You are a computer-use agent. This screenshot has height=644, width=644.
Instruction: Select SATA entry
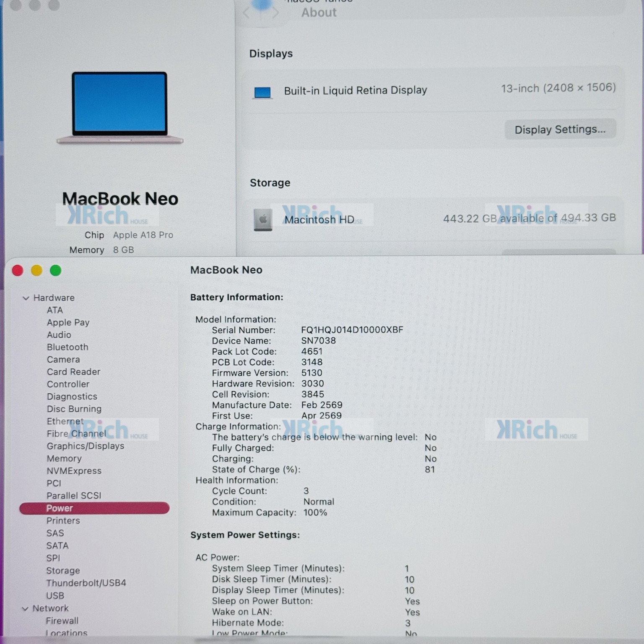[x=57, y=545]
